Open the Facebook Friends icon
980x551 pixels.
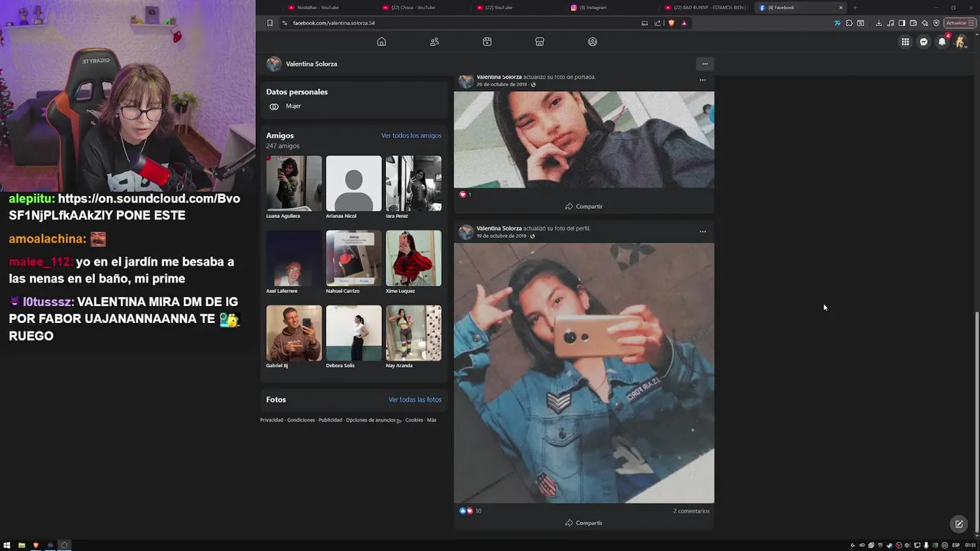pyautogui.click(x=434, y=41)
